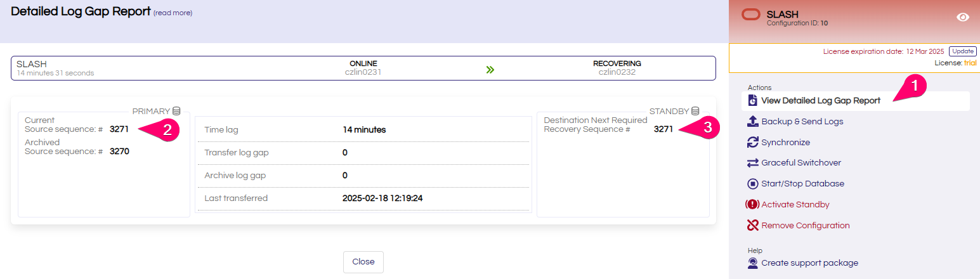980x279 pixels.
Task: Open the read more link
Action: coord(173,13)
